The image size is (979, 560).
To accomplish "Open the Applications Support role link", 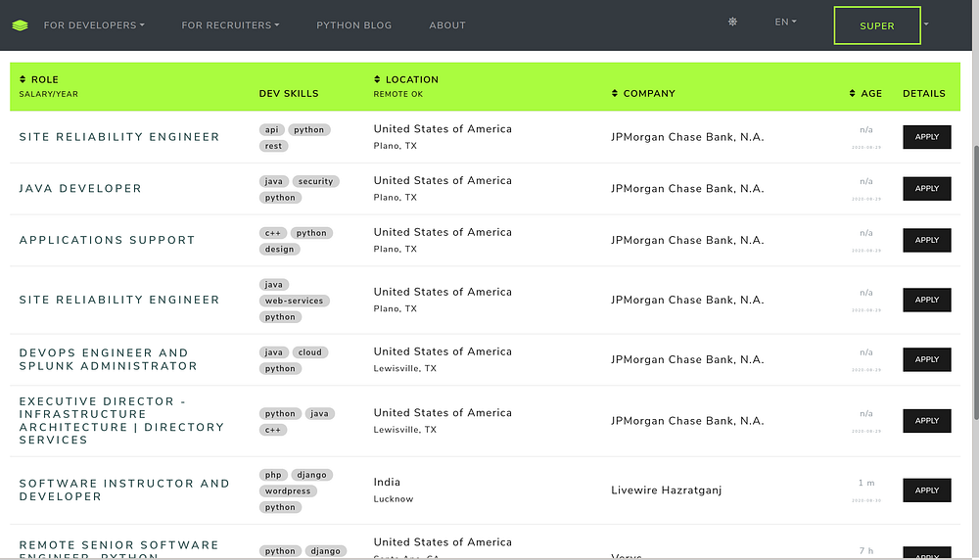I will pyautogui.click(x=108, y=241).
